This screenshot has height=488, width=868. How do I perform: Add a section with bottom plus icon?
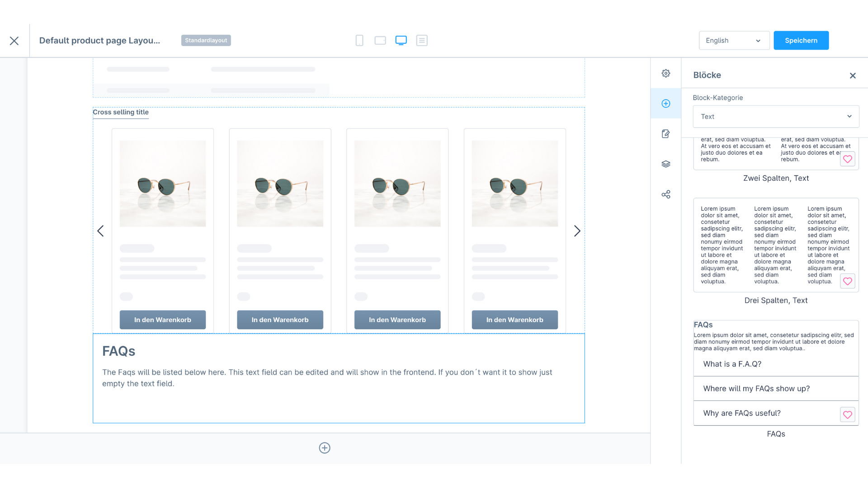[325, 448]
